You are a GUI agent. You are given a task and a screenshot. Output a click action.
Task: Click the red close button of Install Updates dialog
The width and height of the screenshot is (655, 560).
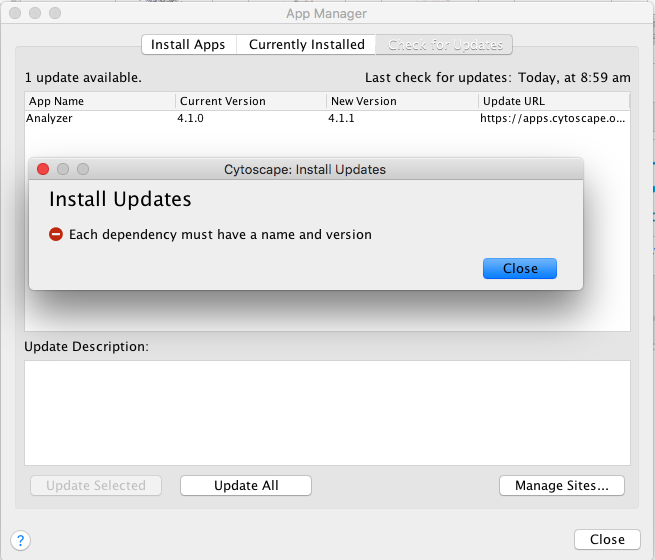click(43, 169)
